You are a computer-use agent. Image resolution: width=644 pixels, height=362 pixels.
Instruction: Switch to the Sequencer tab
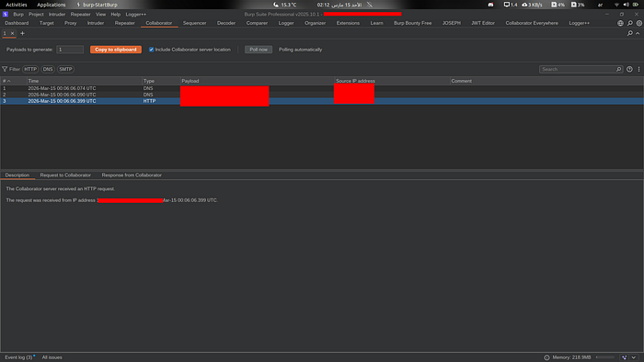pyautogui.click(x=195, y=23)
